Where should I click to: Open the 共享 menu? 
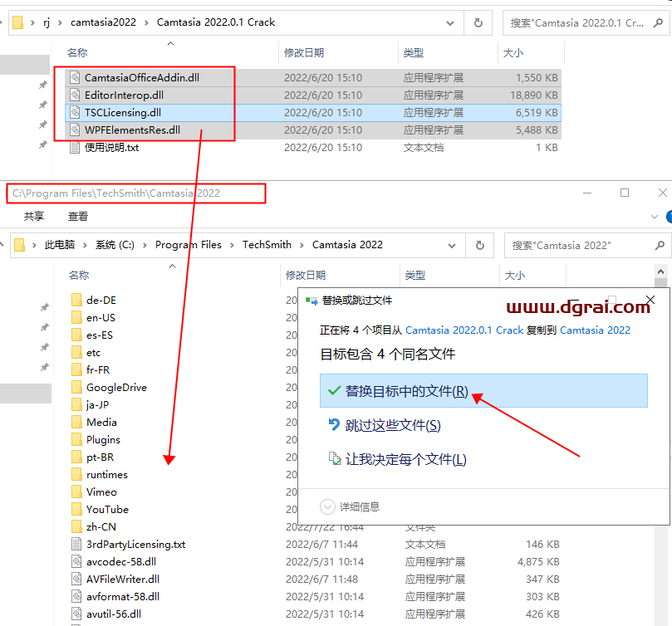34,216
